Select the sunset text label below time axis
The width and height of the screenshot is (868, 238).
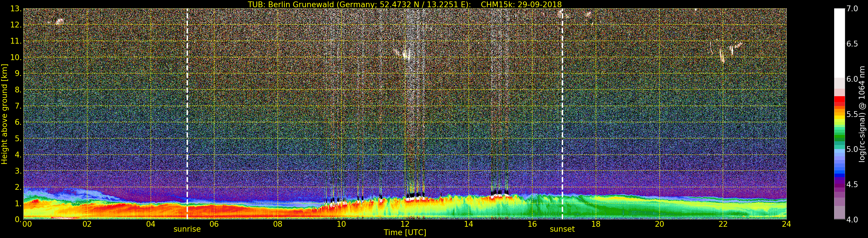point(562,229)
